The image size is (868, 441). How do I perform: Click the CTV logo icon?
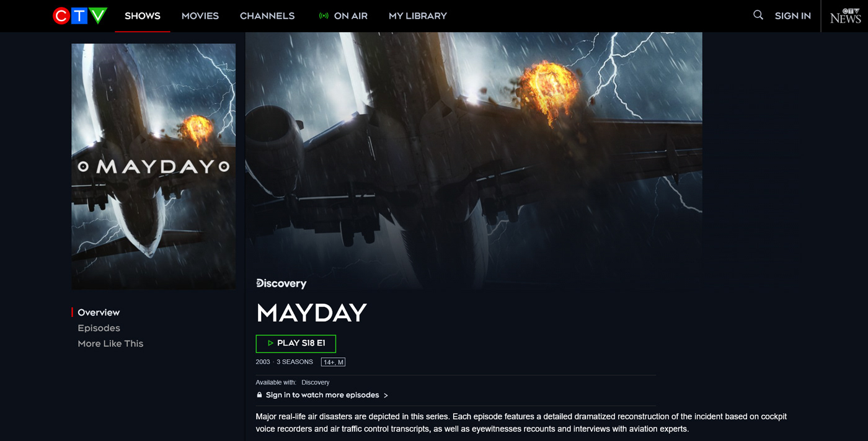pyautogui.click(x=80, y=16)
